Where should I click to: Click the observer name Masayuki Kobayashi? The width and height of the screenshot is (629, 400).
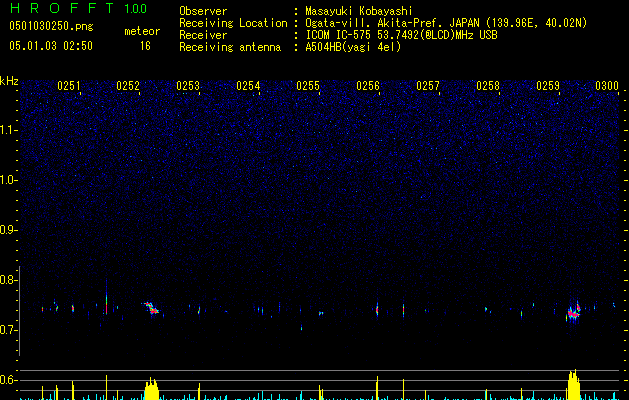point(359,11)
